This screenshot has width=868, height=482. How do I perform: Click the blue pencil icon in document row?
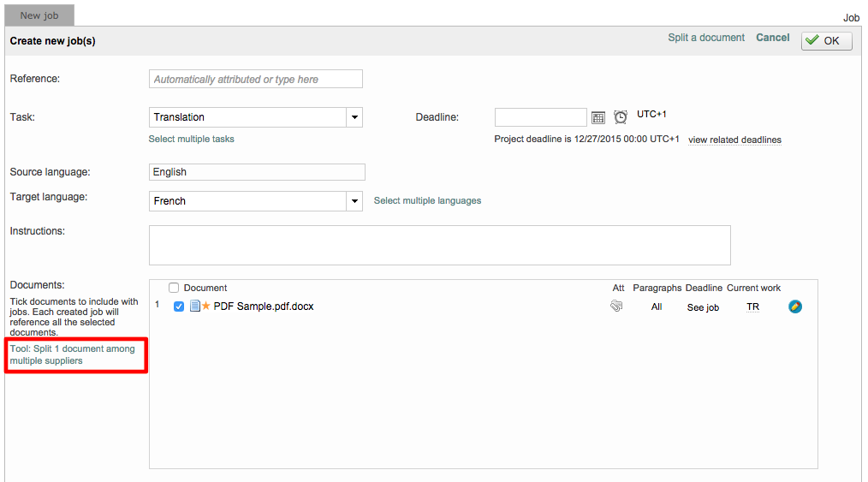(x=795, y=306)
